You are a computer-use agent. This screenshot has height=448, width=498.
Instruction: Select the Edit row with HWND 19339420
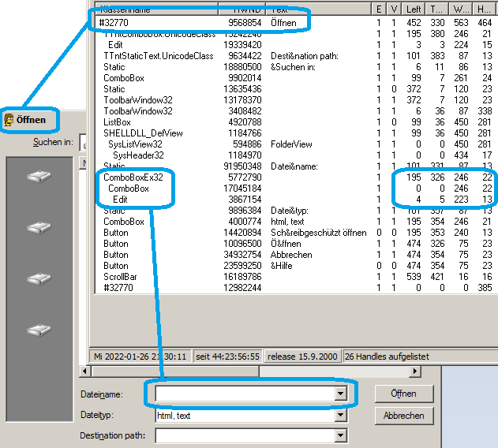[295, 45]
